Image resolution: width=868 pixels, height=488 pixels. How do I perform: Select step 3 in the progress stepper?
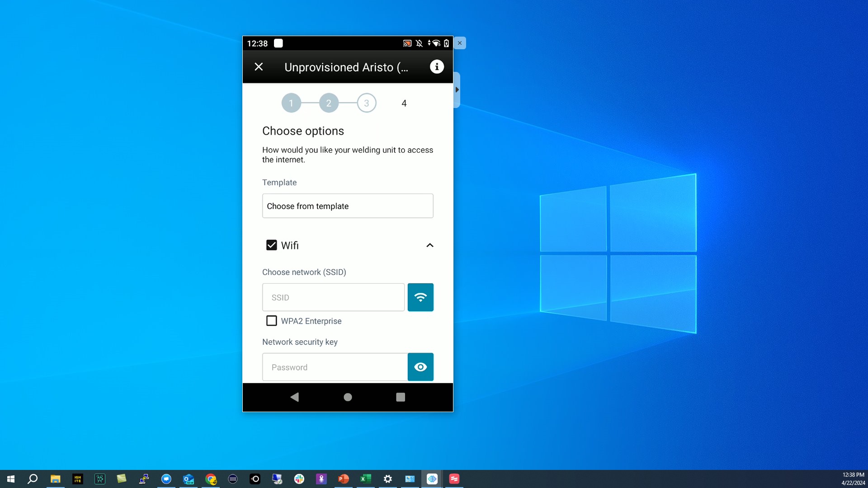coord(367,103)
